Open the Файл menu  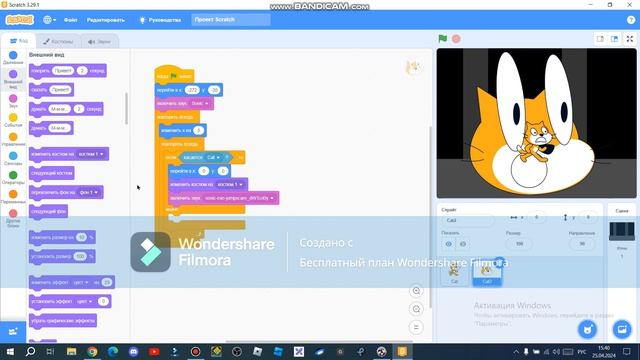click(x=70, y=20)
